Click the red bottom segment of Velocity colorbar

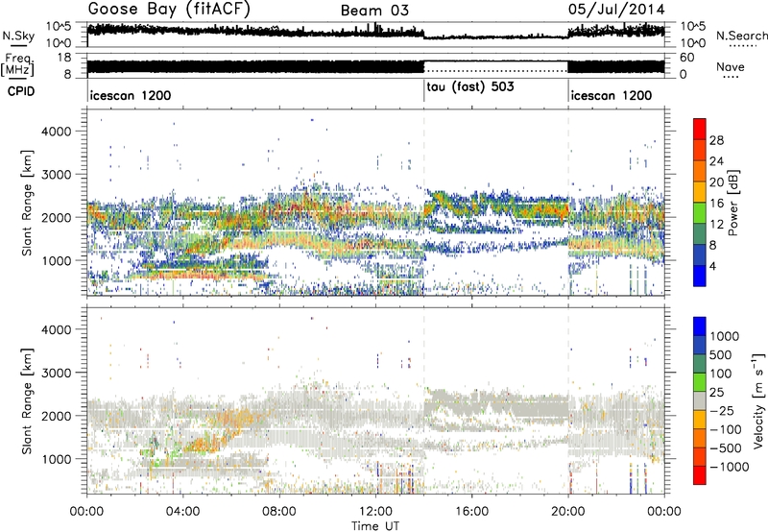point(700,475)
